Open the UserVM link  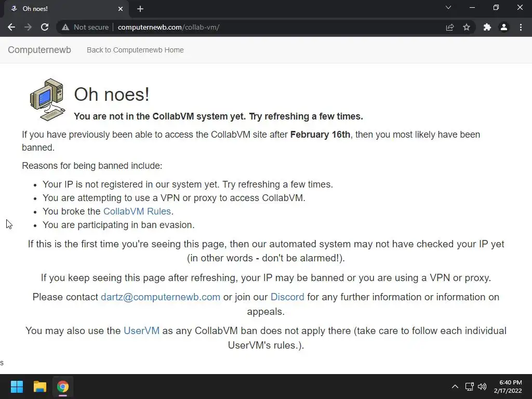coord(141,330)
